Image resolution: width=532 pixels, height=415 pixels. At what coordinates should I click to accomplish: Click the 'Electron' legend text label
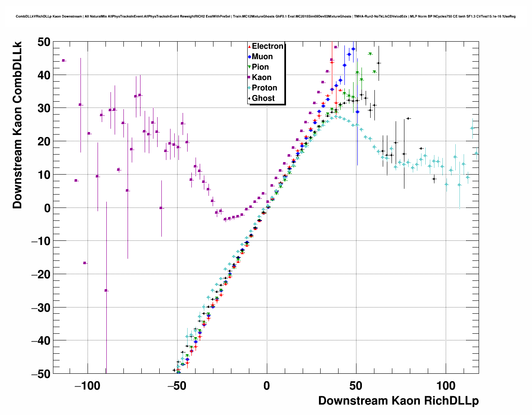pos(268,46)
